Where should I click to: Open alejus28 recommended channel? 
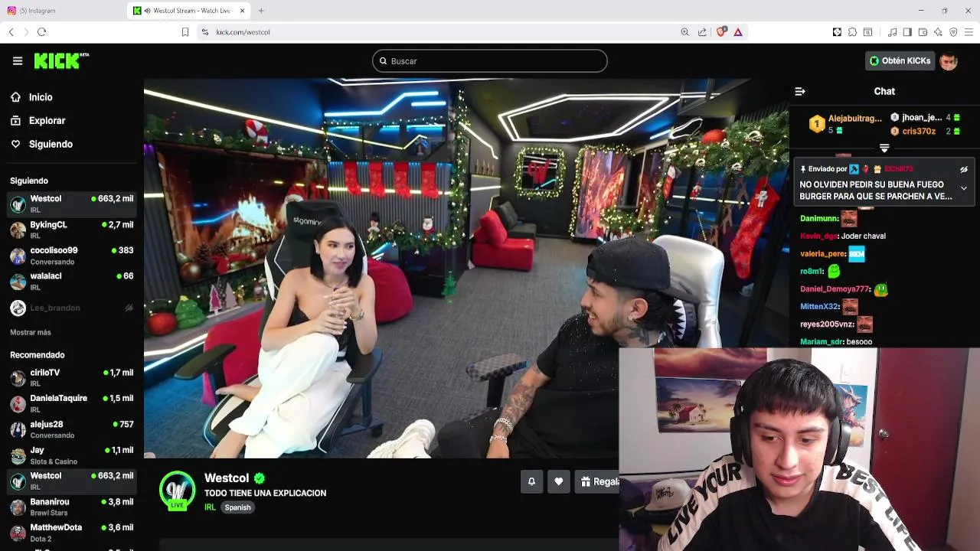click(72, 429)
